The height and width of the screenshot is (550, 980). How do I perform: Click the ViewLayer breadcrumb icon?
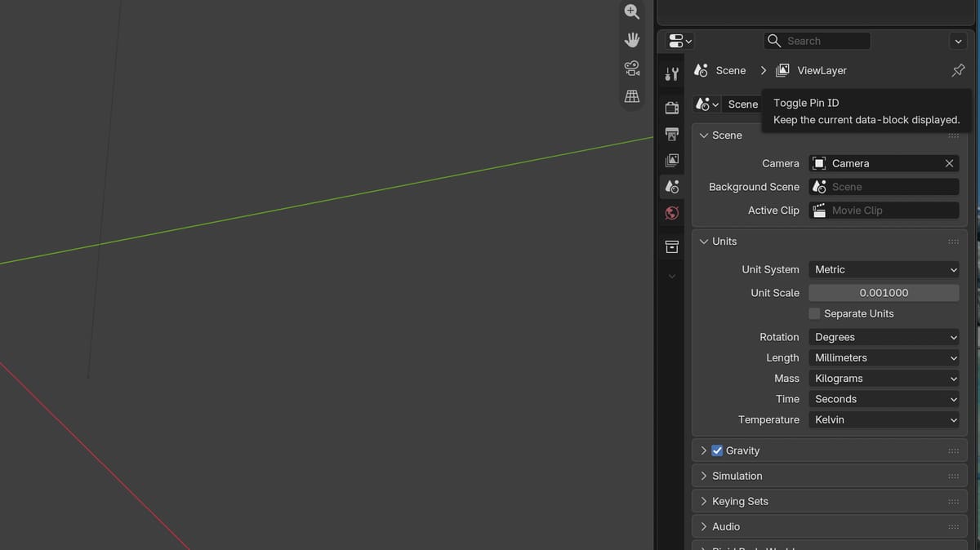tap(782, 71)
